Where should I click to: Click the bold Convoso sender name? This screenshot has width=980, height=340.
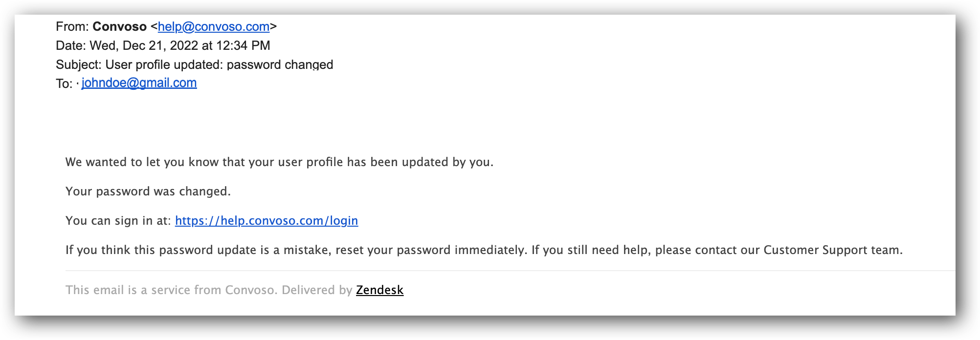120,27
